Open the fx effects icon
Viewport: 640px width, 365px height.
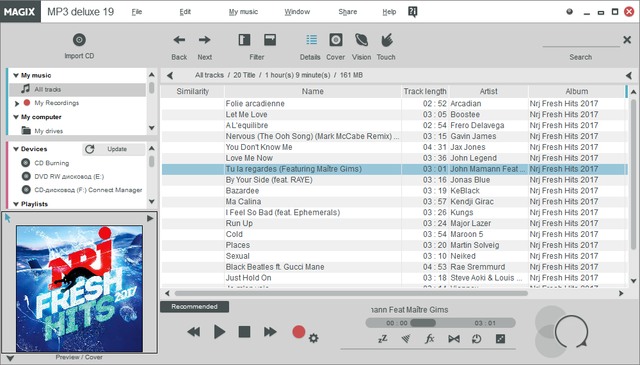[x=429, y=339]
